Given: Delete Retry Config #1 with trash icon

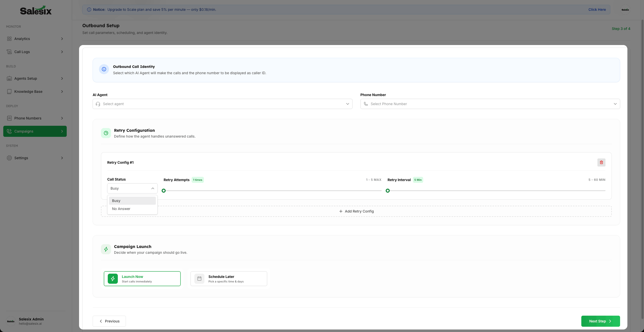Looking at the screenshot, I should pyautogui.click(x=601, y=162).
